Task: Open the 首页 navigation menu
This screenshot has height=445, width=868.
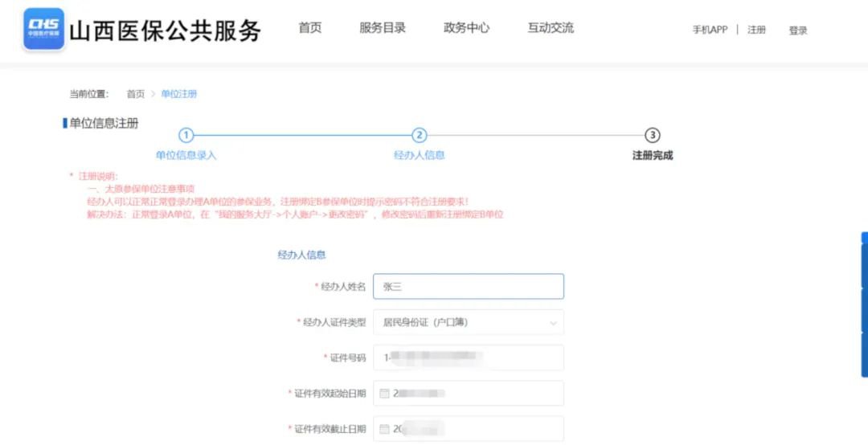Action: 310,28
